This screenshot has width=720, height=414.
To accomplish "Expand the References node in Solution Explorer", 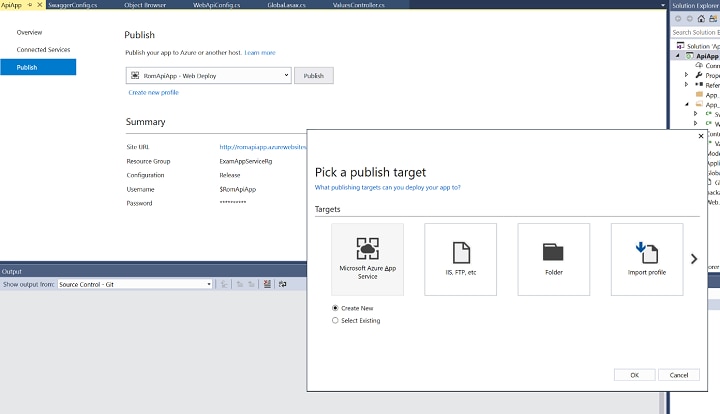I will click(686, 84).
